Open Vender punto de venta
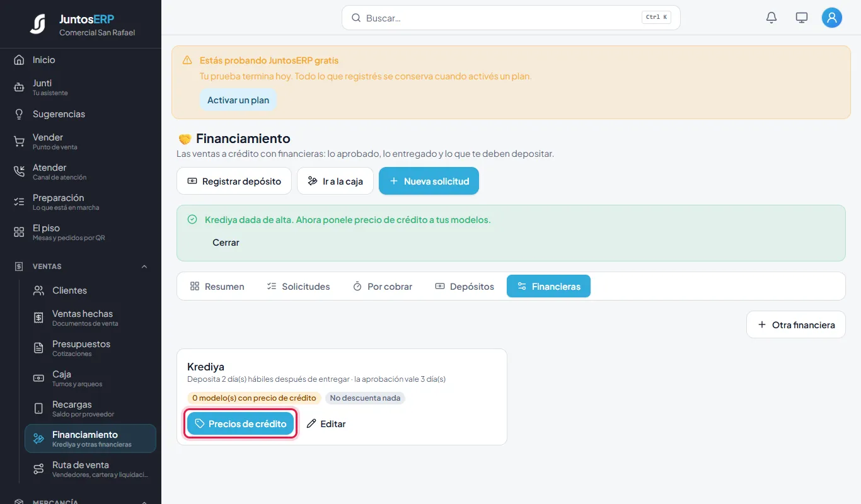This screenshot has width=861, height=504. click(x=81, y=141)
